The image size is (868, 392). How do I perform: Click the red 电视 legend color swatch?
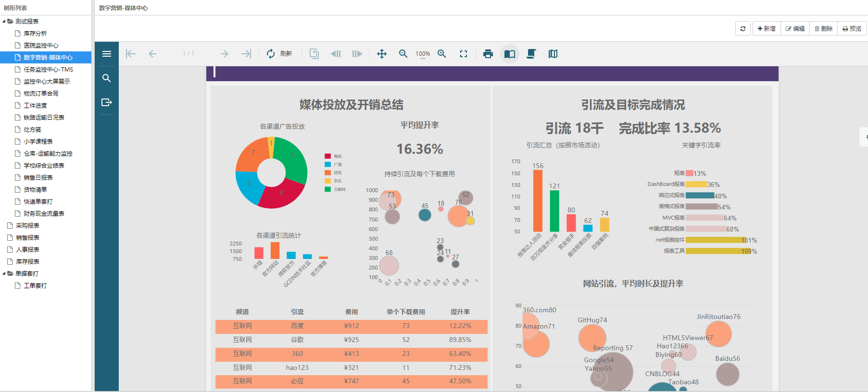pos(327,156)
